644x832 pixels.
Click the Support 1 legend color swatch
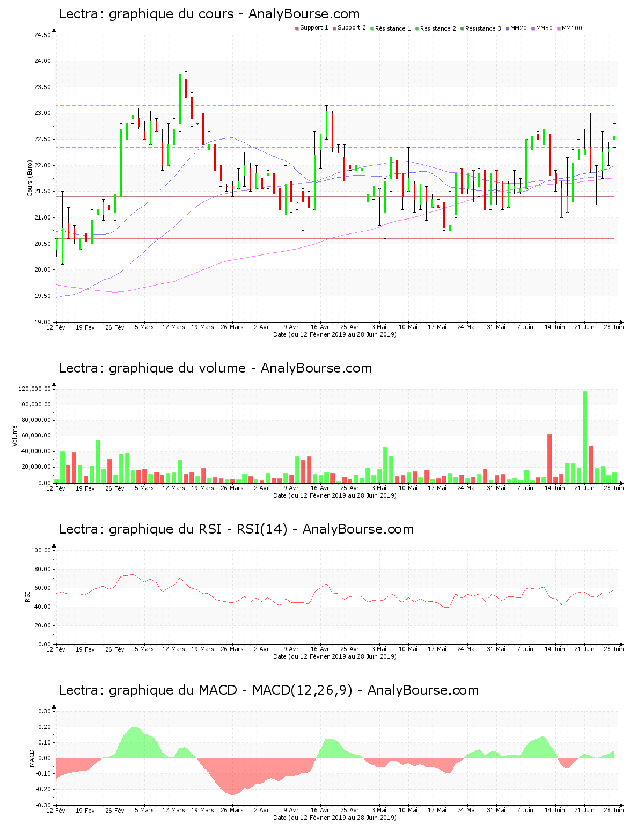click(x=297, y=28)
